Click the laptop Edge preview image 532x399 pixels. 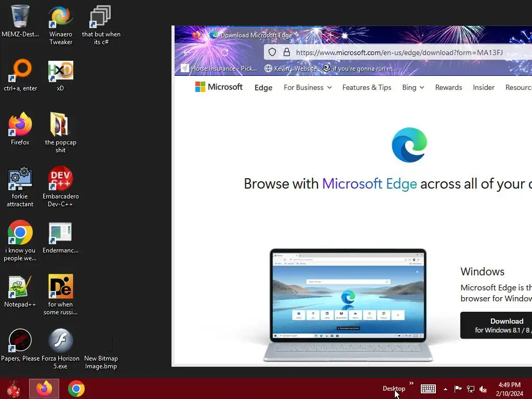click(348, 305)
